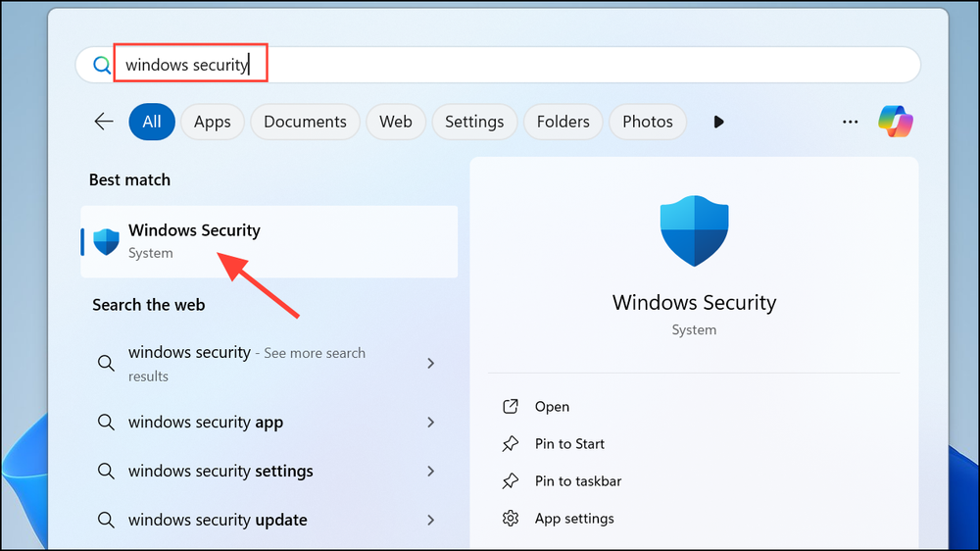Switch to the Documents filter
980x551 pixels.
[x=305, y=122]
